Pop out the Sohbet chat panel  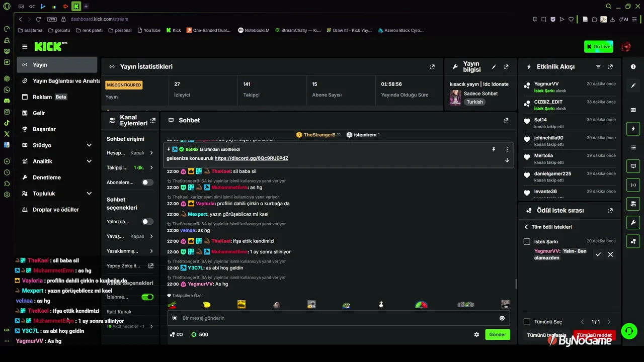click(x=506, y=120)
